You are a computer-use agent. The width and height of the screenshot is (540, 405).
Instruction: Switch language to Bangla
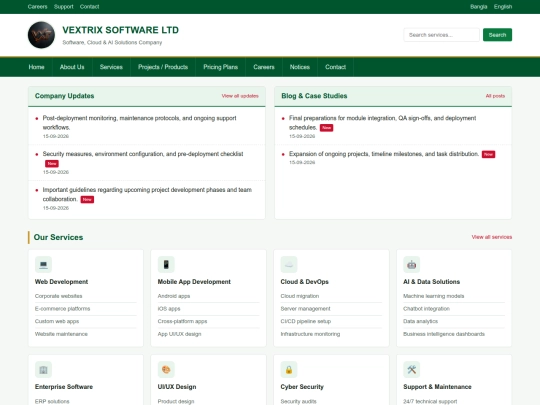479,7
